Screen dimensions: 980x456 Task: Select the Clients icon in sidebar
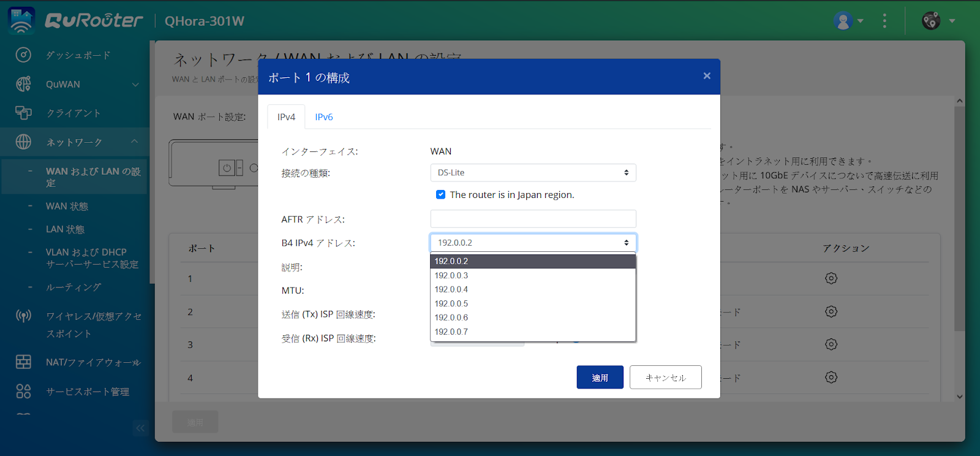click(x=23, y=113)
